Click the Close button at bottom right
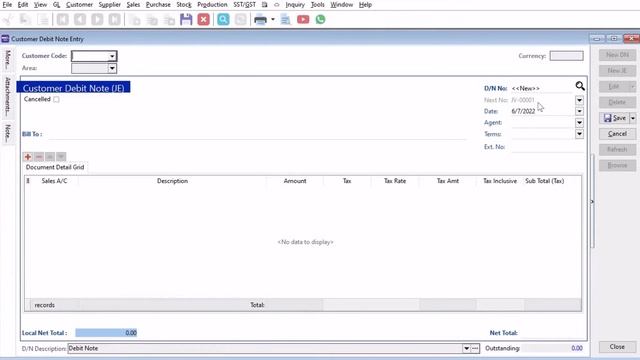 click(x=617, y=347)
